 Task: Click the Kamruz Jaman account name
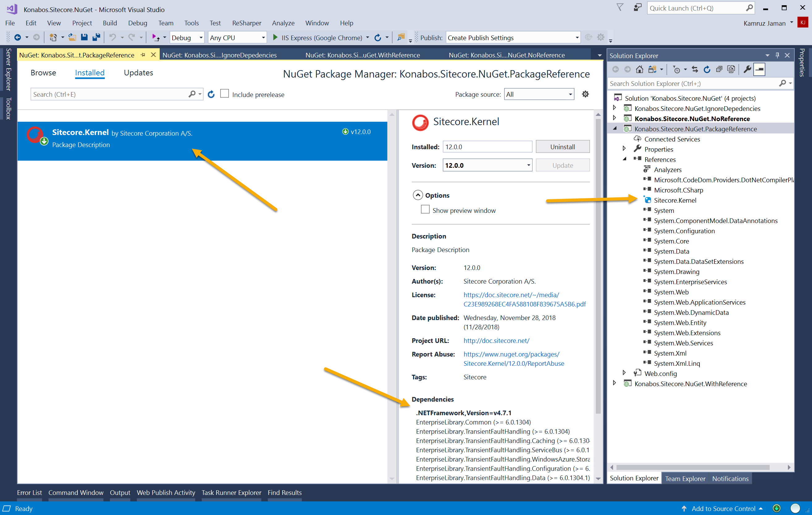click(764, 23)
